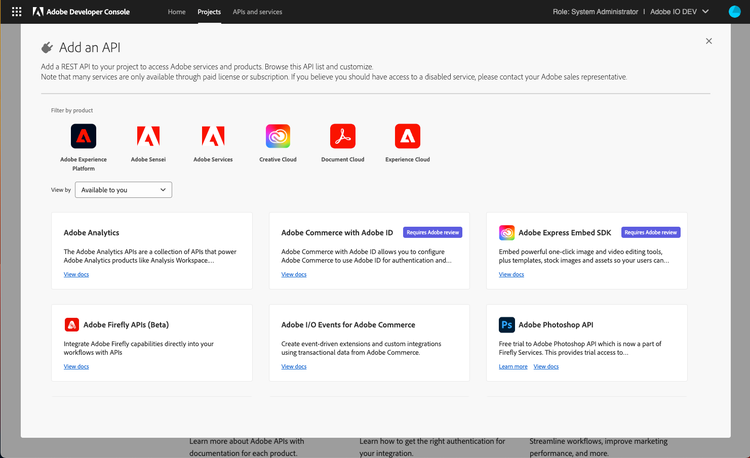Open the app switcher grid icon
Screen dimensions: 750x458
[16, 11]
